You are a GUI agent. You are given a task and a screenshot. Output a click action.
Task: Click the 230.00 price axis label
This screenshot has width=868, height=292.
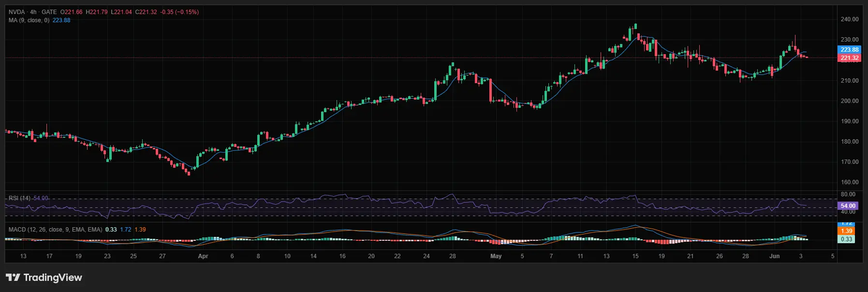tap(850, 40)
